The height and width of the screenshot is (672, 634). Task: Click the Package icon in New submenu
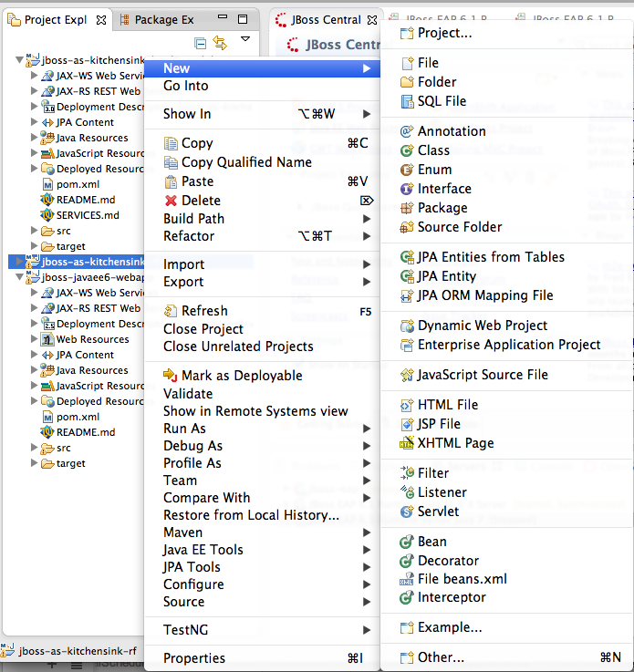(x=407, y=208)
